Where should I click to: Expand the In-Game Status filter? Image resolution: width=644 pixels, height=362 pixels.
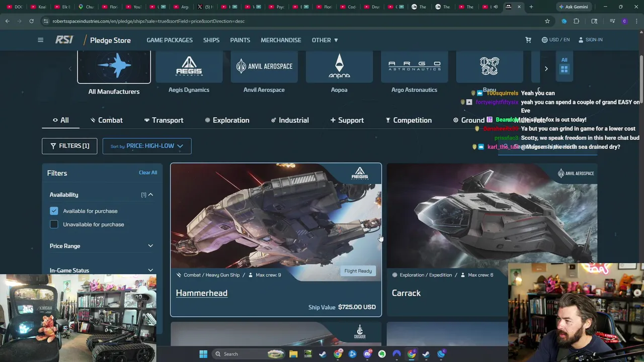click(x=101, y=270)
